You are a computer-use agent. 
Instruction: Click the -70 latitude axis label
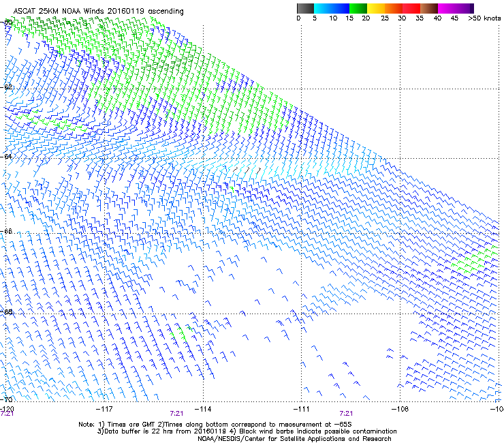(6, 399)
